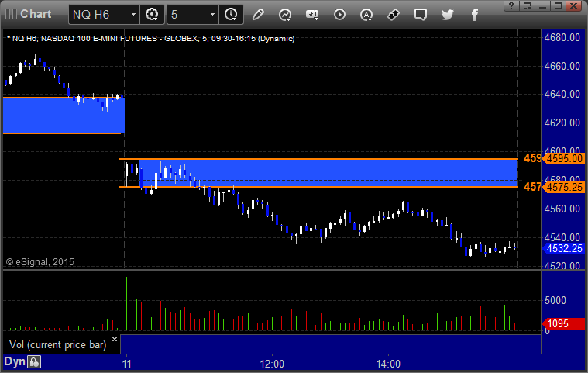Toggle the Dyn lock icon
The height and width of the screenshot is (373, 588).
pos(34,362)
